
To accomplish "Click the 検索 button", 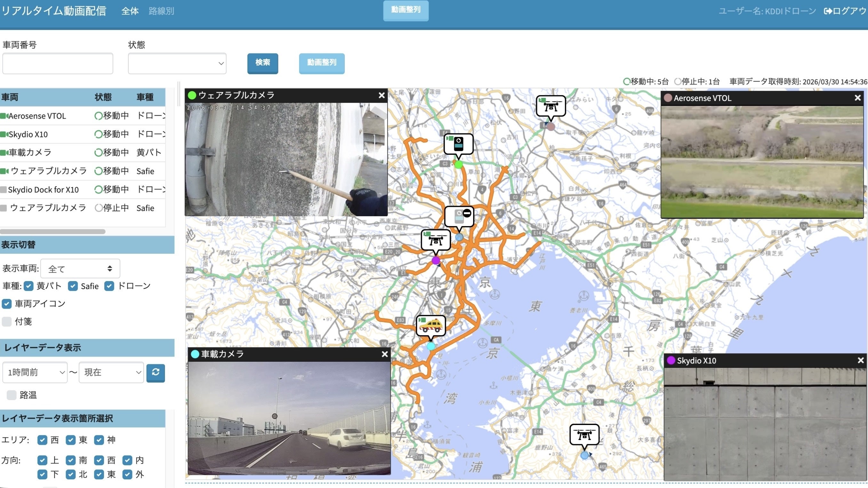I will click(263, 63).
